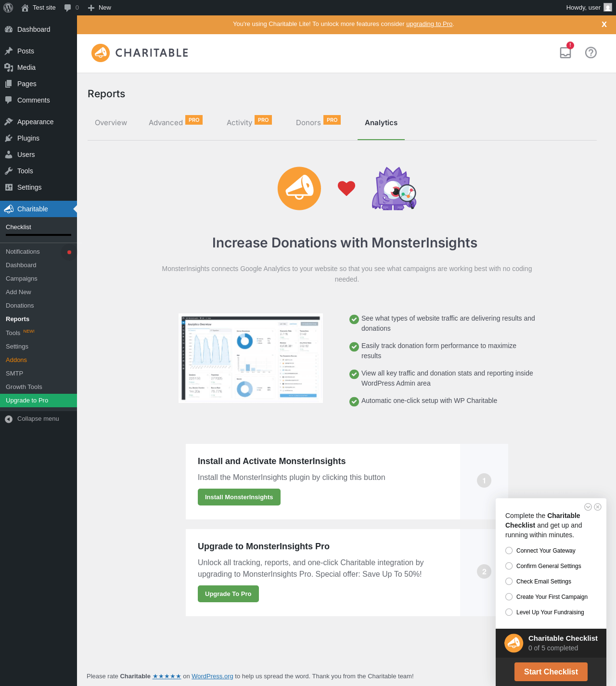Click Start Checklist button
Viewport: 616px width, 686px height.
click(551, 672)
